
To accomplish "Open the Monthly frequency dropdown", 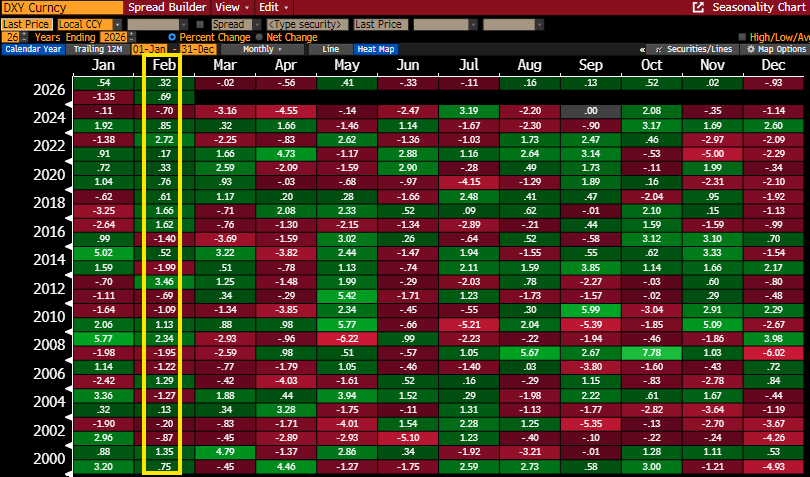I will 261,49.
